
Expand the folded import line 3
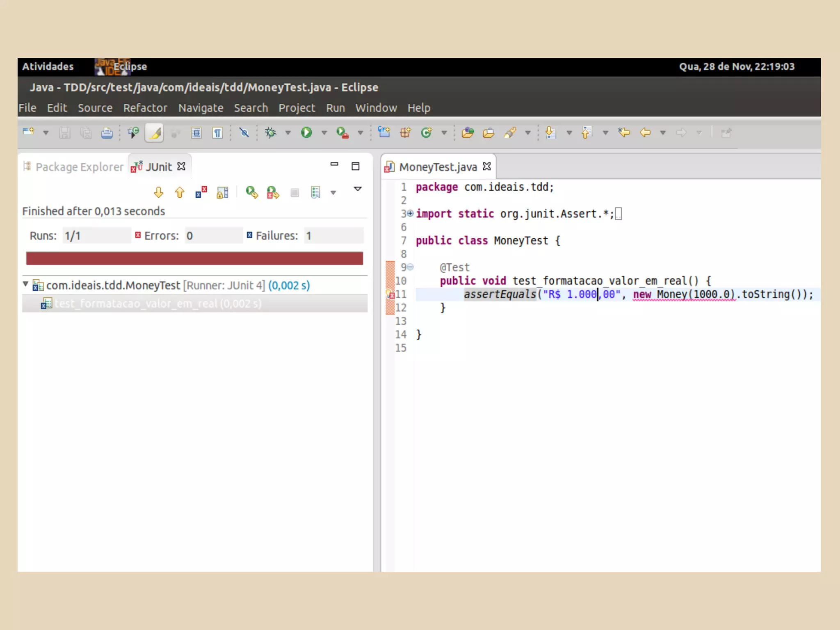(410, 213)
